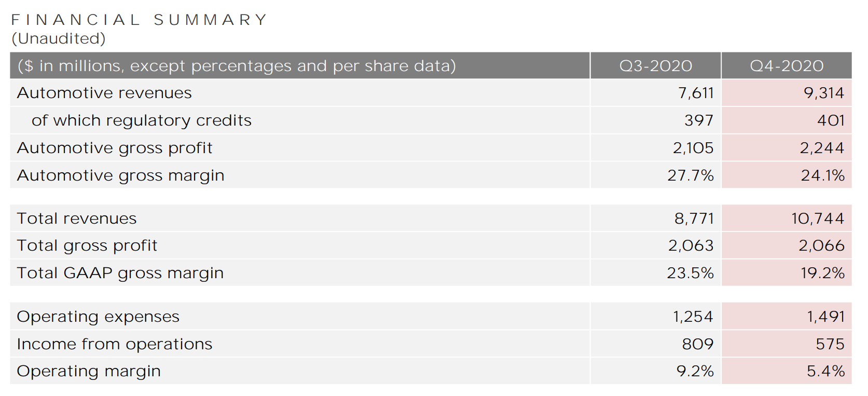Select Q4-2020 operating margin value 5.4%
This screenshot has width=868, height=396.
click(825, 371)
